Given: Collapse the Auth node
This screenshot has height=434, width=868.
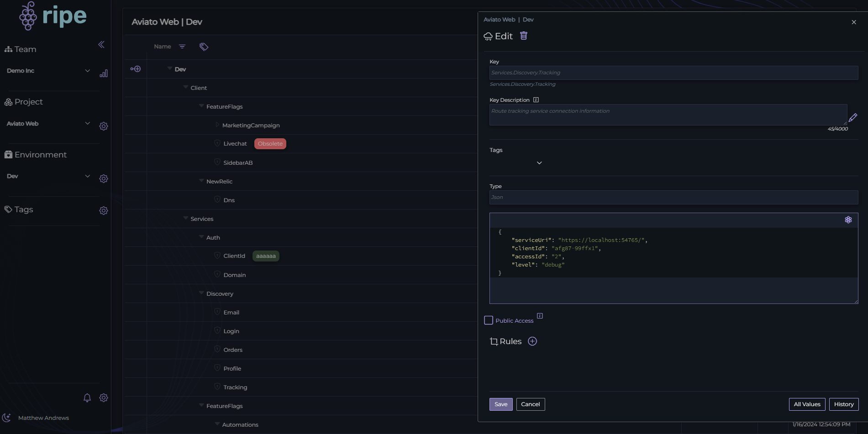Looking at the screenshot, I should pos(201,237).
